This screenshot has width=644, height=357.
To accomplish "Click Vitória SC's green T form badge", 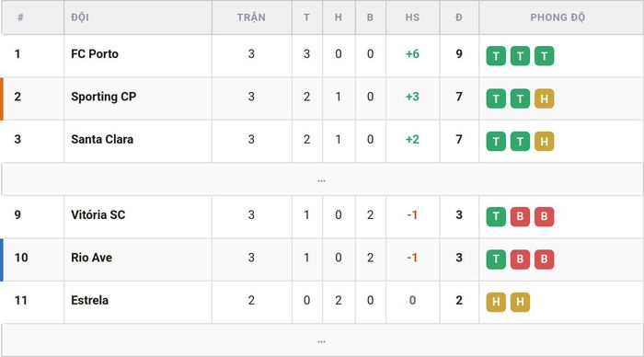I will pyautogui.click(x=496, y=216).
